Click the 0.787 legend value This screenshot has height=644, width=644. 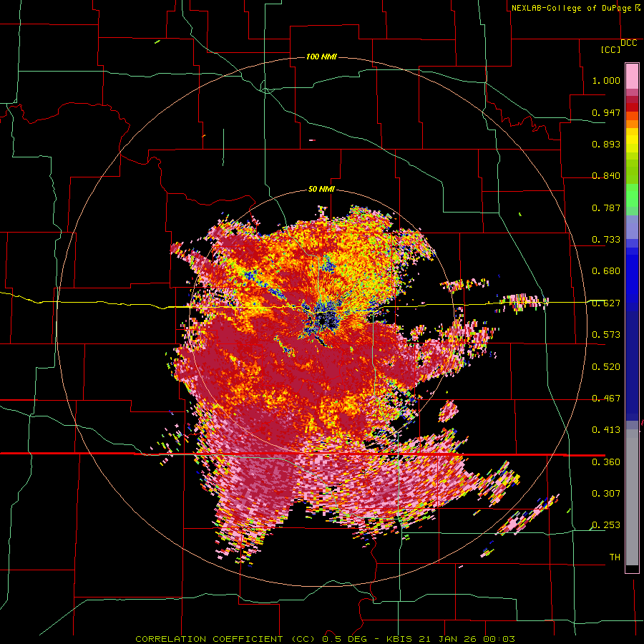pos(606,208)
